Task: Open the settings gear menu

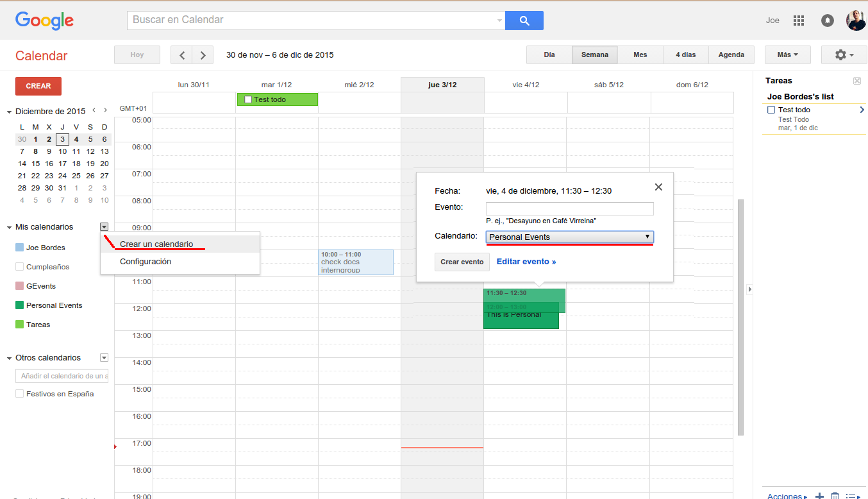Action: coord(844,55)
